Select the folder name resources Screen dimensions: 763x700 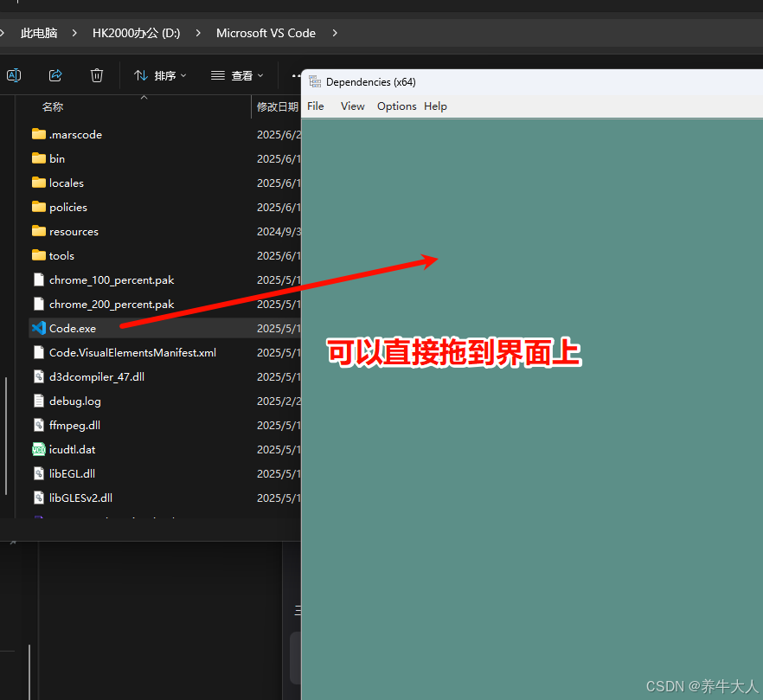[74, 232]
